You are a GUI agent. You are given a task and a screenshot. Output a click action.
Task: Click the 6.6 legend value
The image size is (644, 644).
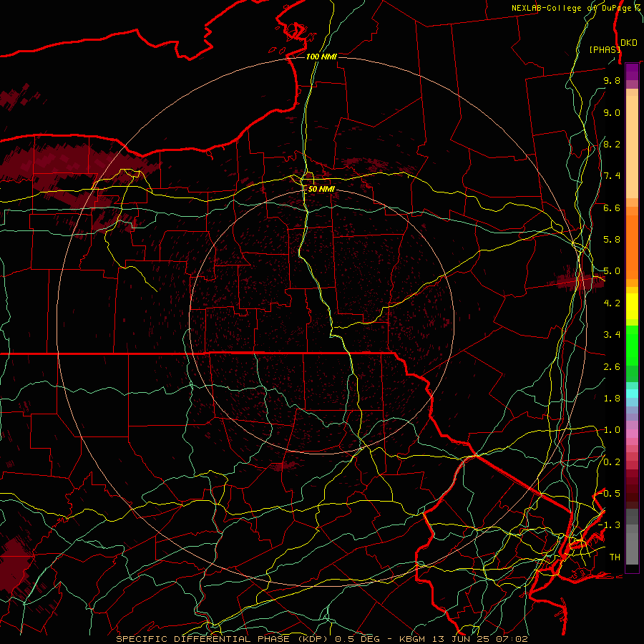coord(612,208)
